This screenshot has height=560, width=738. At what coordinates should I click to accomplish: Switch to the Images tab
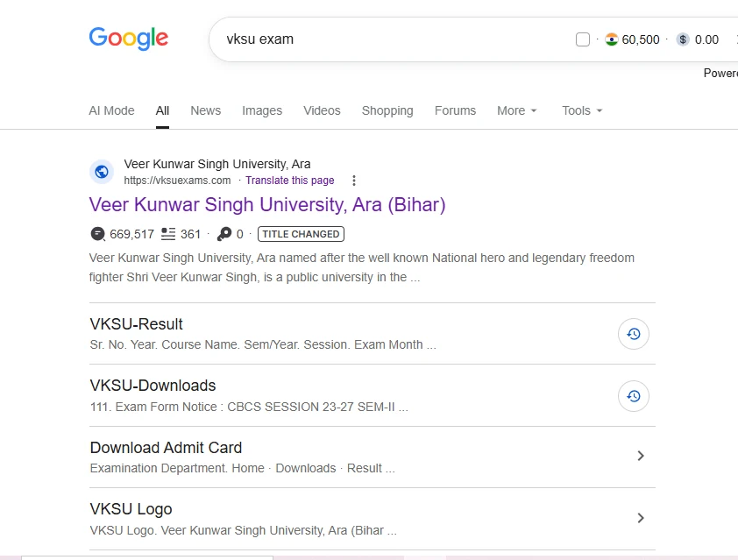(262, 110)
